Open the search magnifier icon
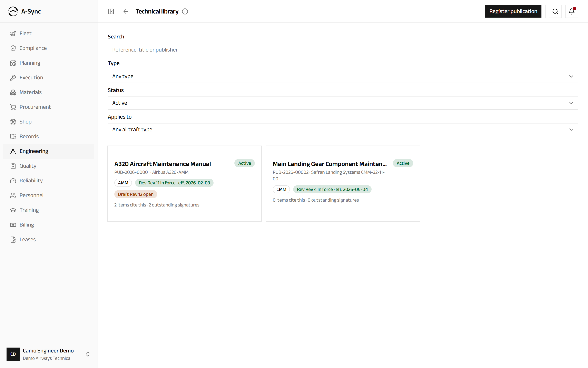This screenshot has height=368, width=588. [555, 11]
